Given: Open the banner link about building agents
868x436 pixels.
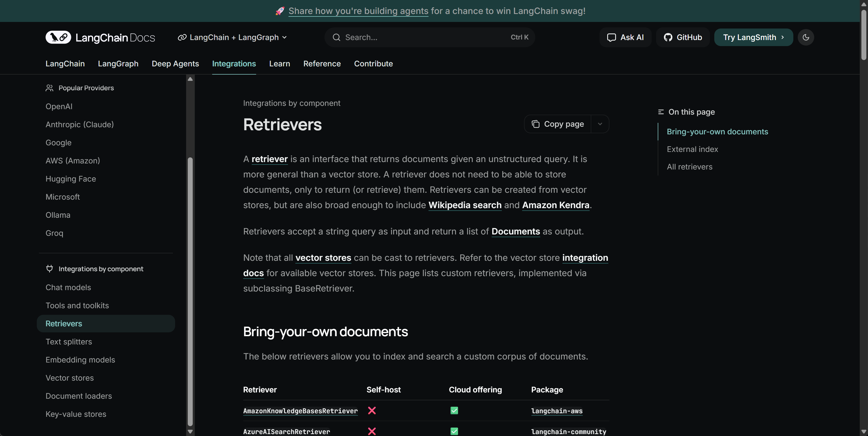Looking at the screenshot, I should click(x=358, y=11).
